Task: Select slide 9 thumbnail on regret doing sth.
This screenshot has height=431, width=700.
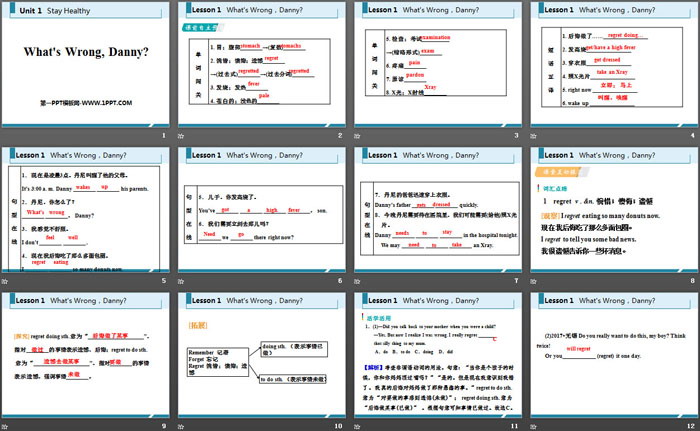Action: [x=86, y=354]
